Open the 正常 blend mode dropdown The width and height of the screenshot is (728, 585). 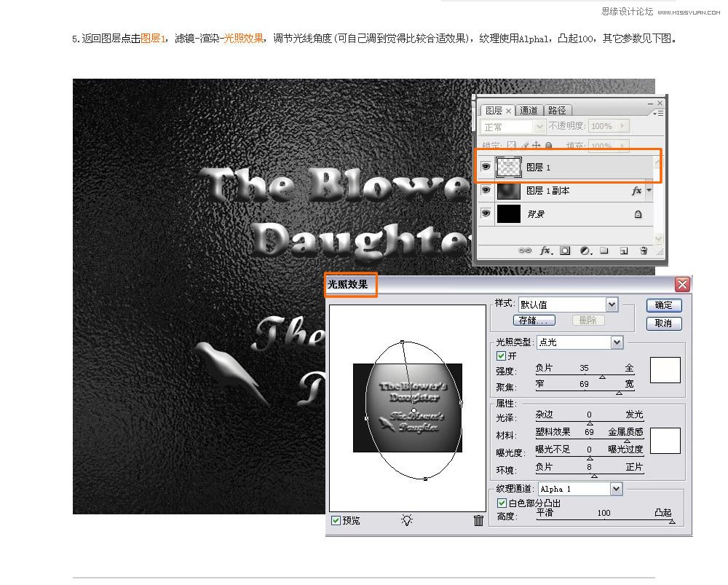tap(539, 126)
